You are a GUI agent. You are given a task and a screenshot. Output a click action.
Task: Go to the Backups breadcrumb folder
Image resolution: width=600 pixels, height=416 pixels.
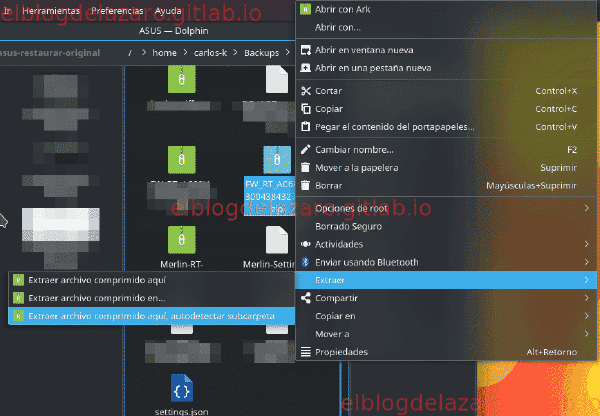click(x=261, y=53)
